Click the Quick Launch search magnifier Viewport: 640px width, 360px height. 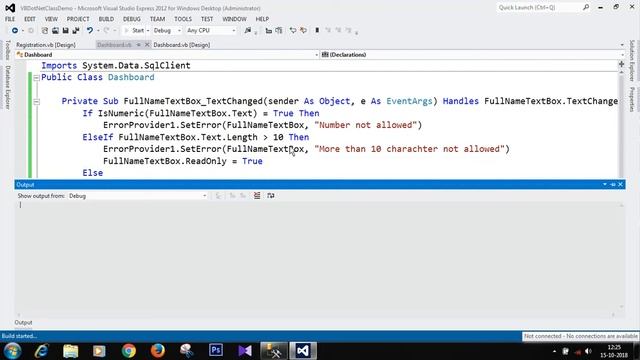(x=586, y=7)
